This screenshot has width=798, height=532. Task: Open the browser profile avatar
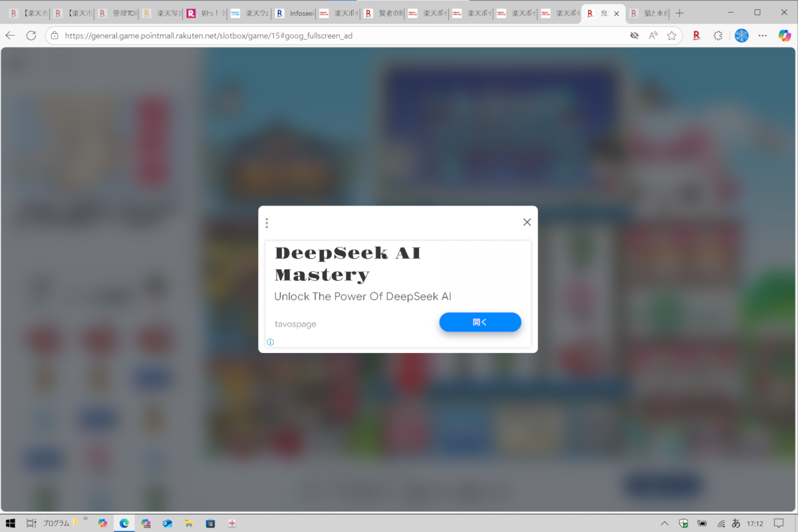click(741, 36)
